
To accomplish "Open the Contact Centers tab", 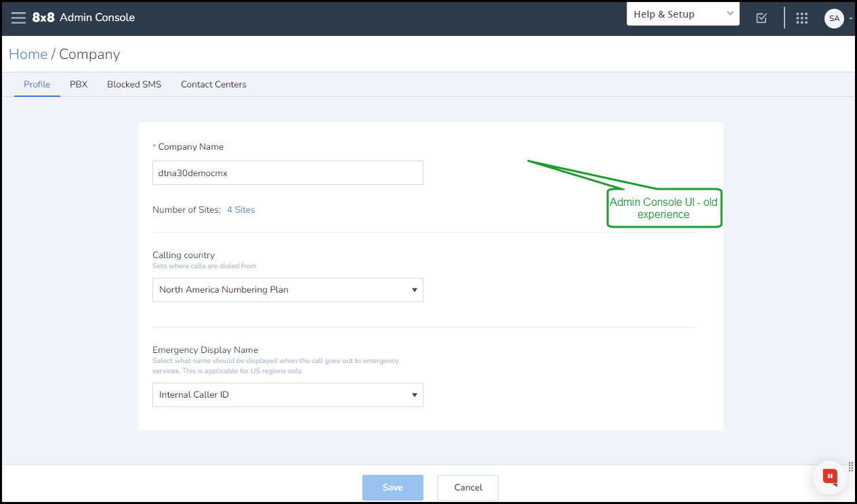I will [213, 85].
